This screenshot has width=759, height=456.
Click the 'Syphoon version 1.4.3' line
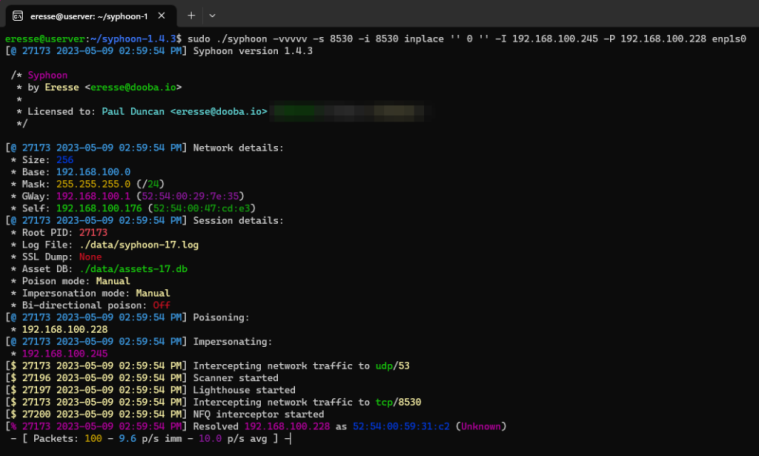click(x=253, y=51)
